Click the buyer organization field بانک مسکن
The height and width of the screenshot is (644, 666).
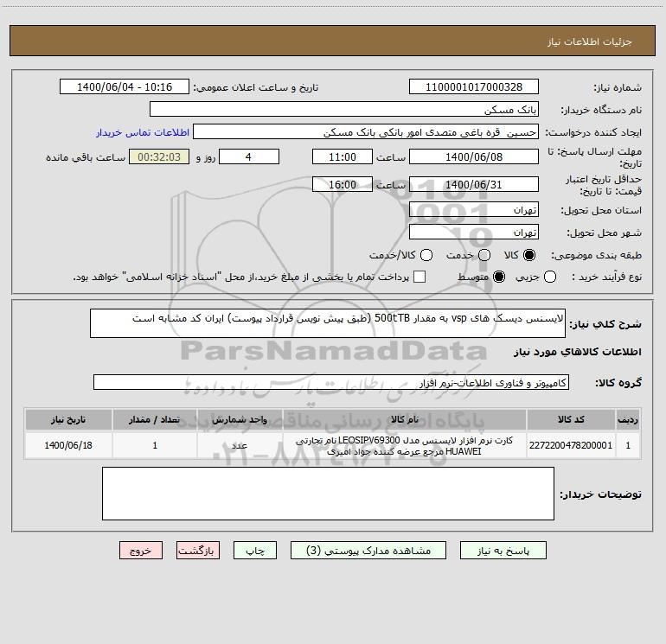[344, 110]
